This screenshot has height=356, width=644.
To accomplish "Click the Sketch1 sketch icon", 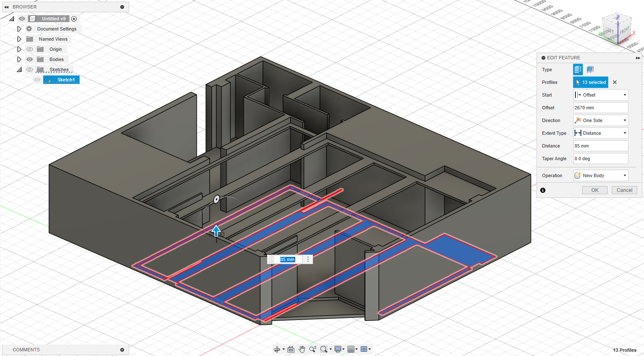I will coord(49,80).
